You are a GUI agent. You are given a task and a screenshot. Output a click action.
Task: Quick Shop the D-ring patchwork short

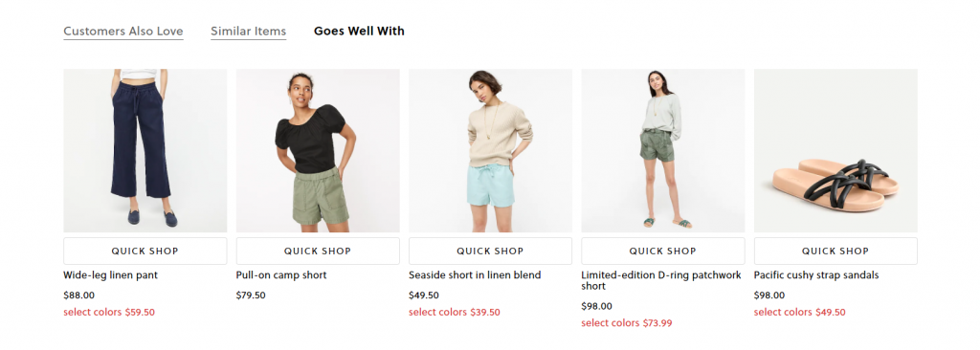[x=662, y=252]
